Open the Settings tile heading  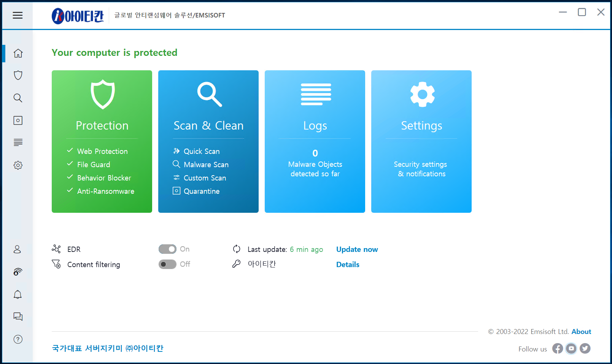[421, 126]
